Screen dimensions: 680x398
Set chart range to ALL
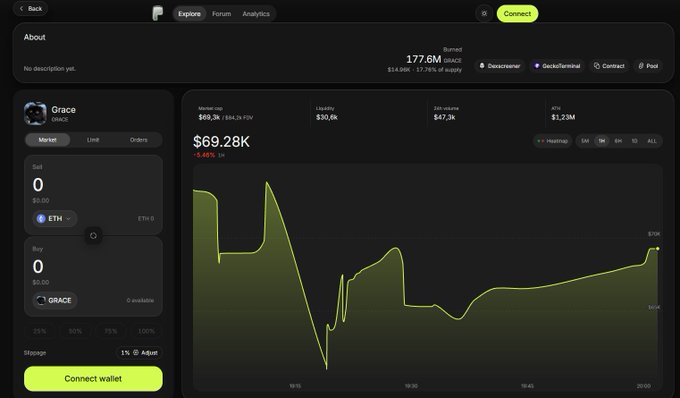click(652, 141)
